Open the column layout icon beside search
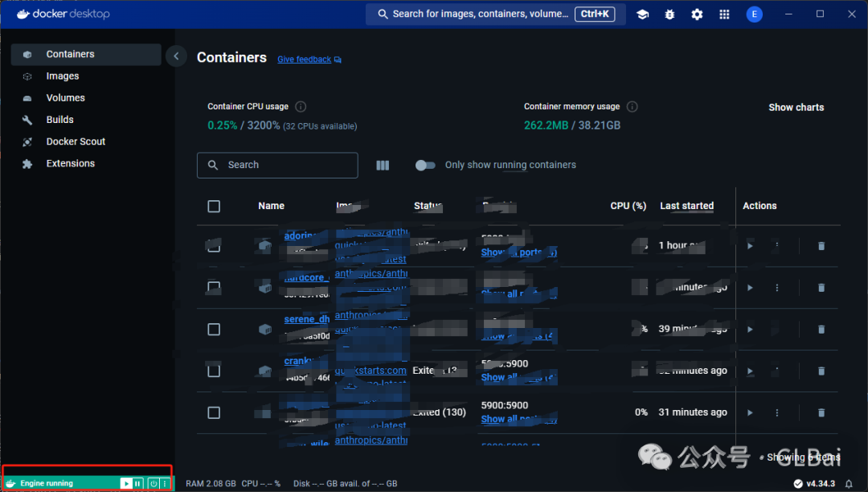This screenshot has width=868, height=492. [383, 165]
